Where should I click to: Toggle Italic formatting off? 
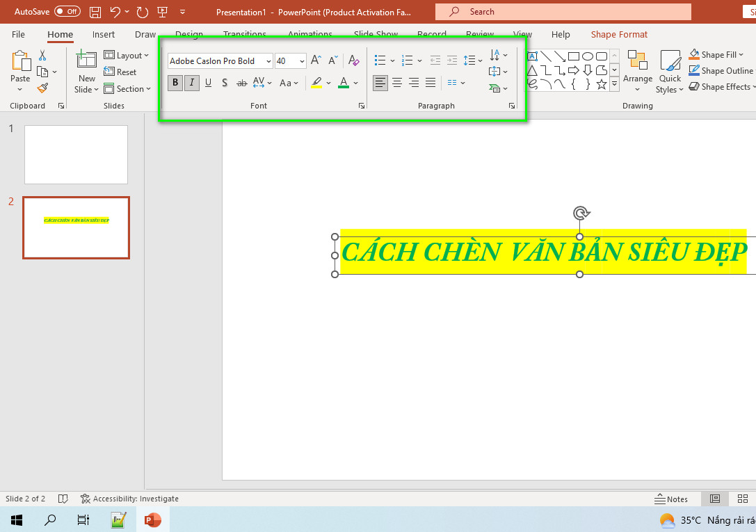coord(192,83)
